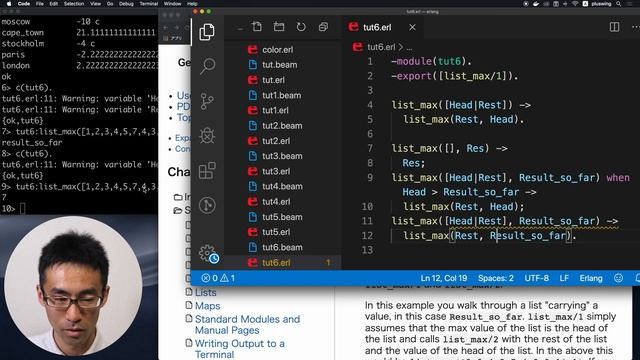
Task: Open Standard Modules and Manual Pages link
Action: 247,324
